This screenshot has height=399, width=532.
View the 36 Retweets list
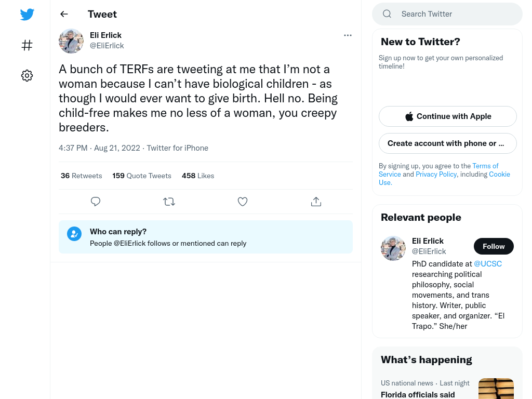coord(82,176)
